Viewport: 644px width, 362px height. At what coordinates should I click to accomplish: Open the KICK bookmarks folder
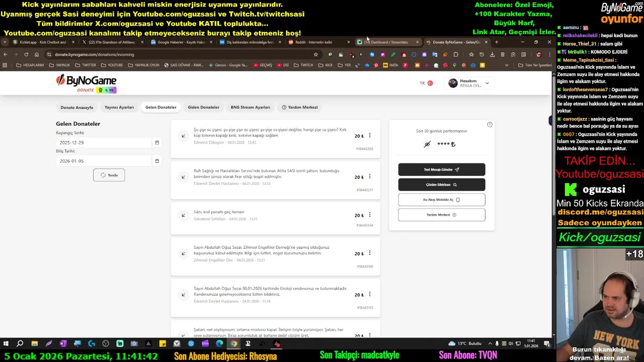[326, 65]
